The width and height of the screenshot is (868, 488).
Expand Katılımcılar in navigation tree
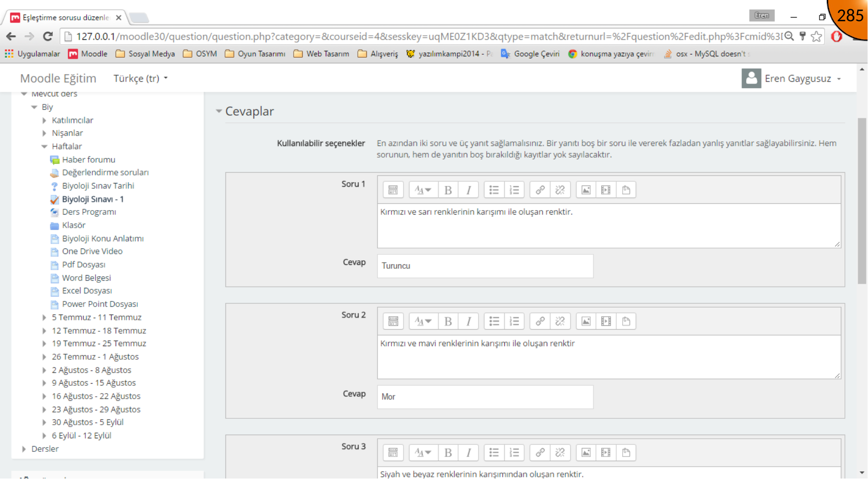pos(44,120)
